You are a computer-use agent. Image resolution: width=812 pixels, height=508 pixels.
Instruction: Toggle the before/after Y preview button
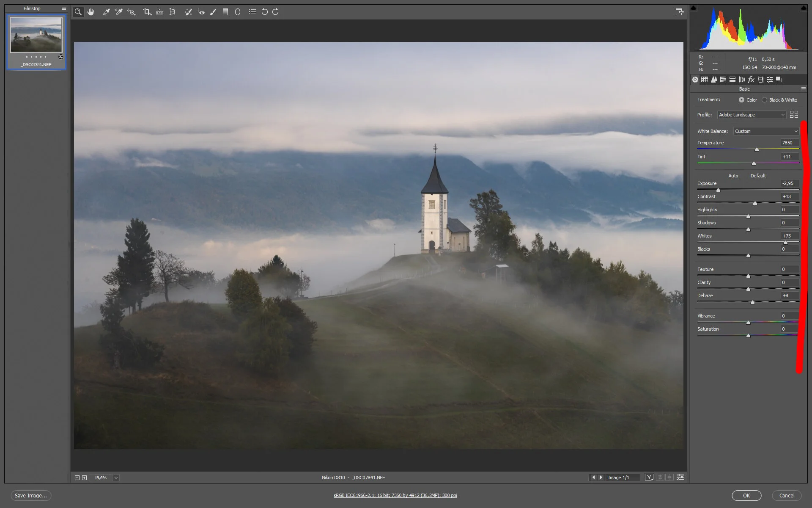pyautogui.click(x=649, y=477)
